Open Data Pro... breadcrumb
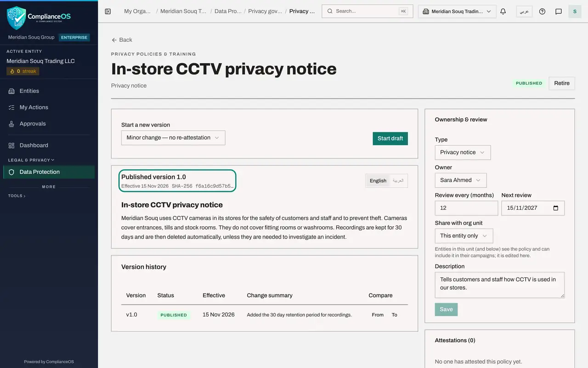588x368 pixels. pos(228,11)
